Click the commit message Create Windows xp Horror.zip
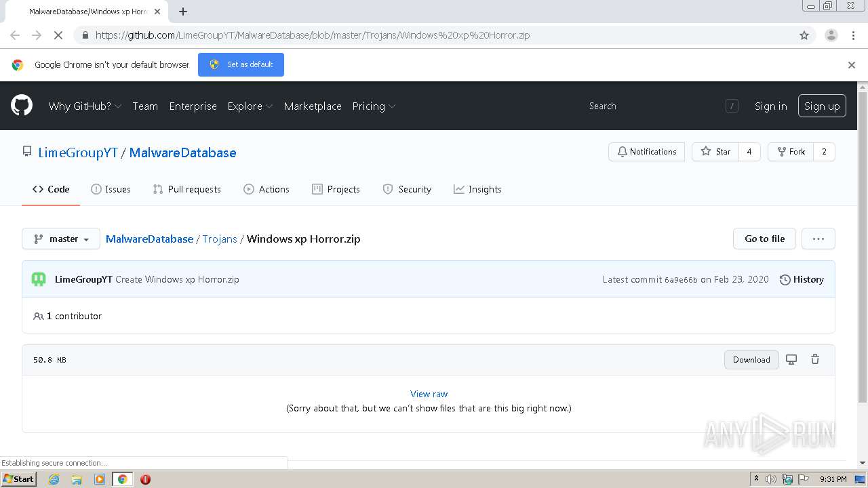The height and width of the screenshot is (488, 868). 177,279
